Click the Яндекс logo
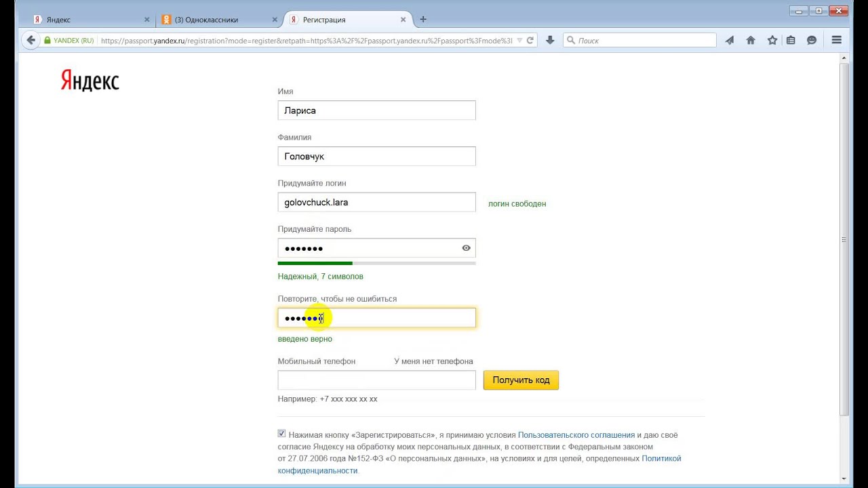The height and width of the screenshot is (488, 868). 90,81
